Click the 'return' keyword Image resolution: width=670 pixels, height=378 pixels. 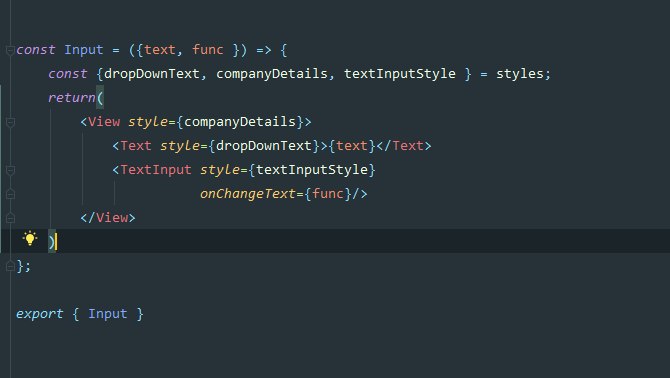pos(72,98)
